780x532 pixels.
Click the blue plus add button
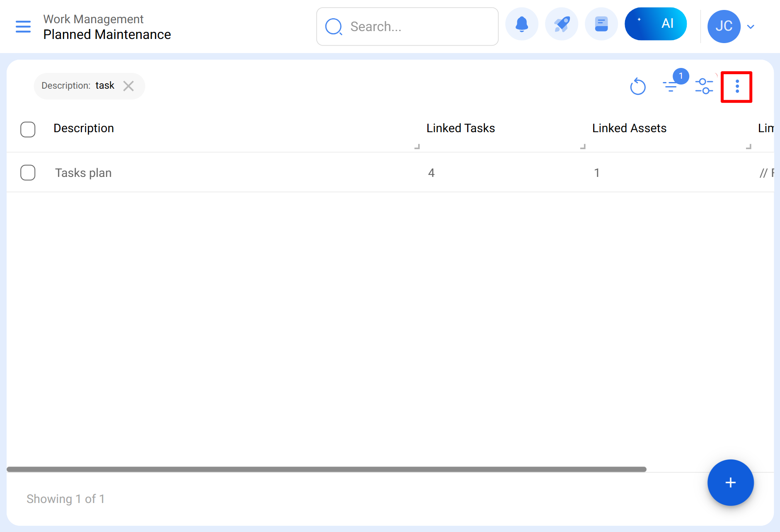730,483
